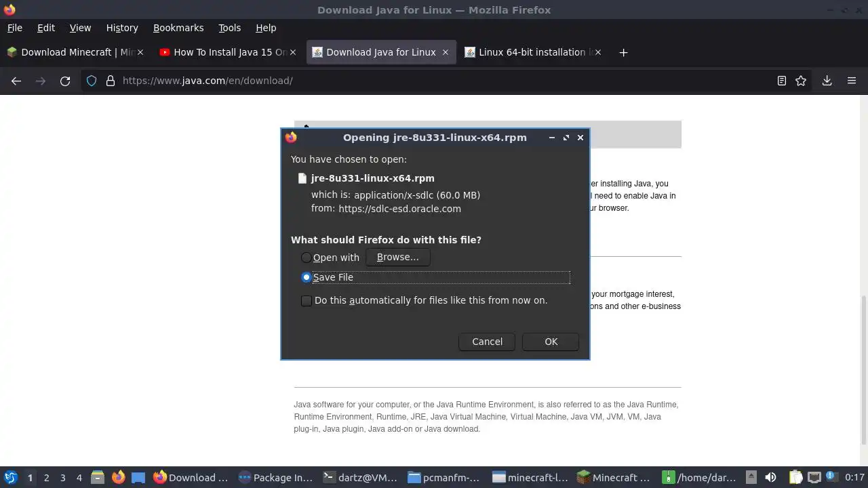Viewport: 868px width, 488px height.
Task: Maximize the Opening jre-8u331 dialog
Action: [566, 138]
